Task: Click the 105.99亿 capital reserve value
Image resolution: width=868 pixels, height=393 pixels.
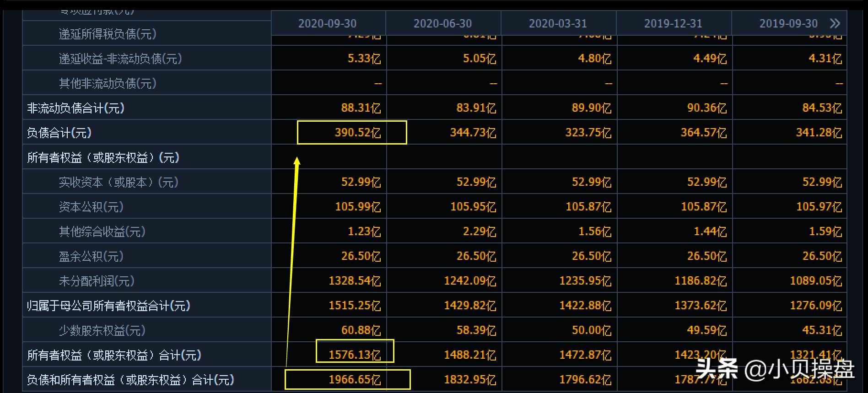Action: (358, 207)
